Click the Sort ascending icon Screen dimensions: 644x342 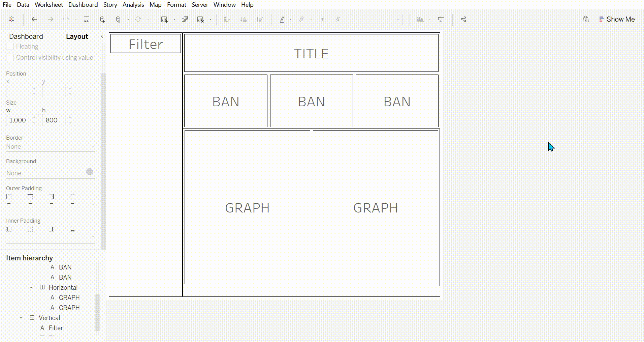tap(243, 19)
